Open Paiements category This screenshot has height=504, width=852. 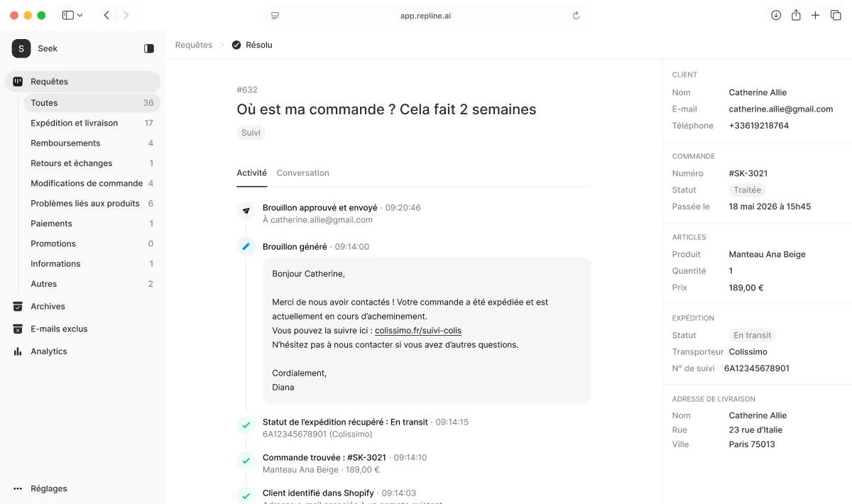[x=92, y=224]
